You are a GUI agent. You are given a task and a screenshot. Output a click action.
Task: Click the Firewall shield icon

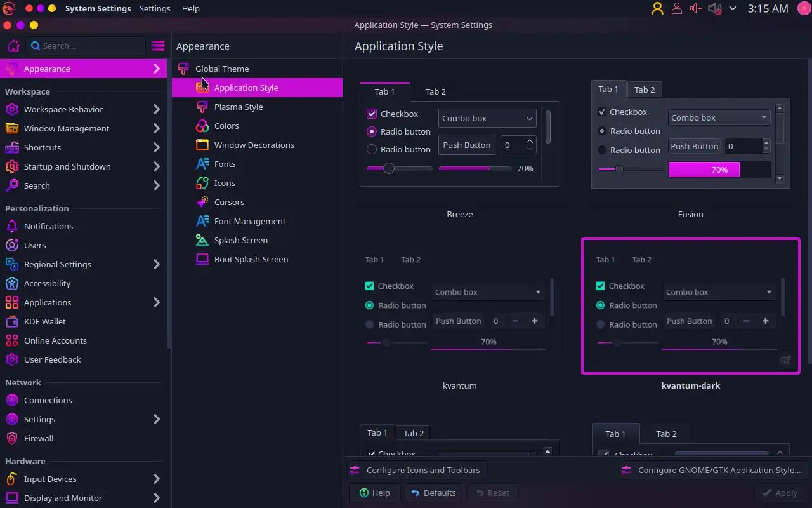[x=12, y=438]
